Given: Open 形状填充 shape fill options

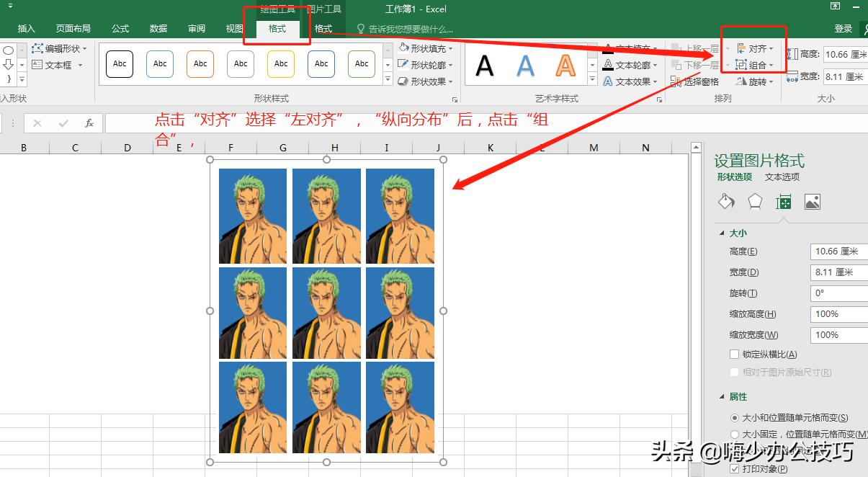Looking at the screenshot, I should coord(426,48).
